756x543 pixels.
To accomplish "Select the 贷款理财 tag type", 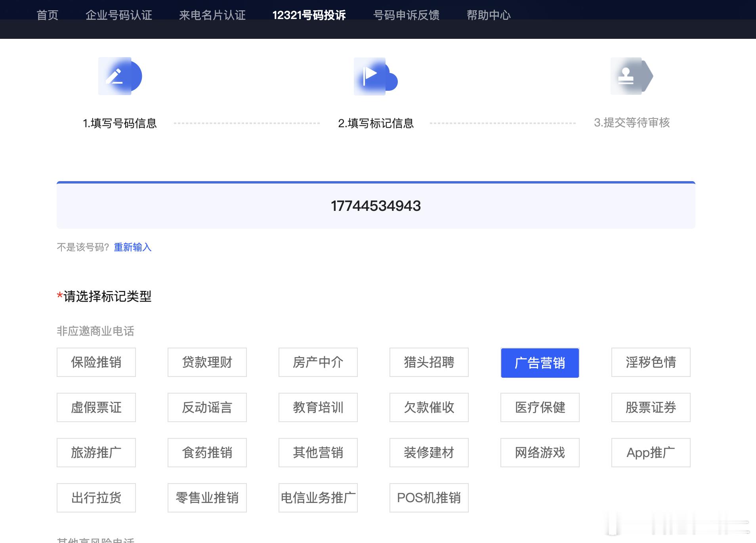I will [x=207, y=362].
